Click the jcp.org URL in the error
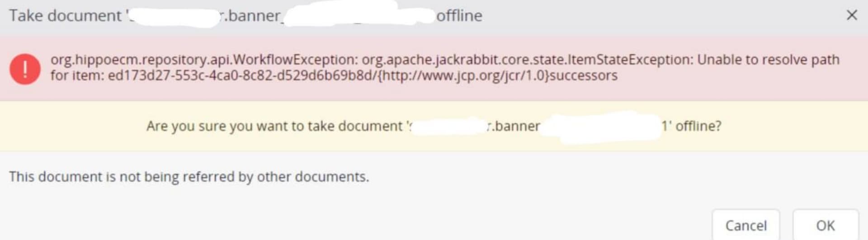The height and width of the screenshot is (240, 868). 462,75
